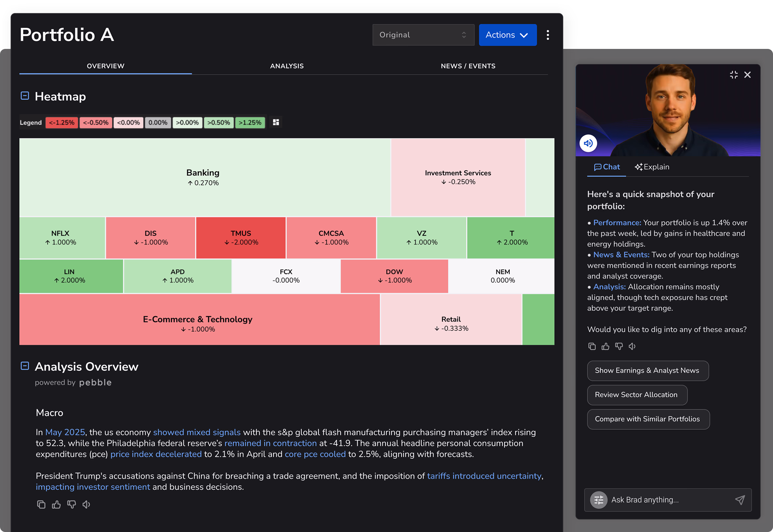This screenshot has width=773, height=532.
Task: Open the Original version dropdown
Action: point(423,35)
